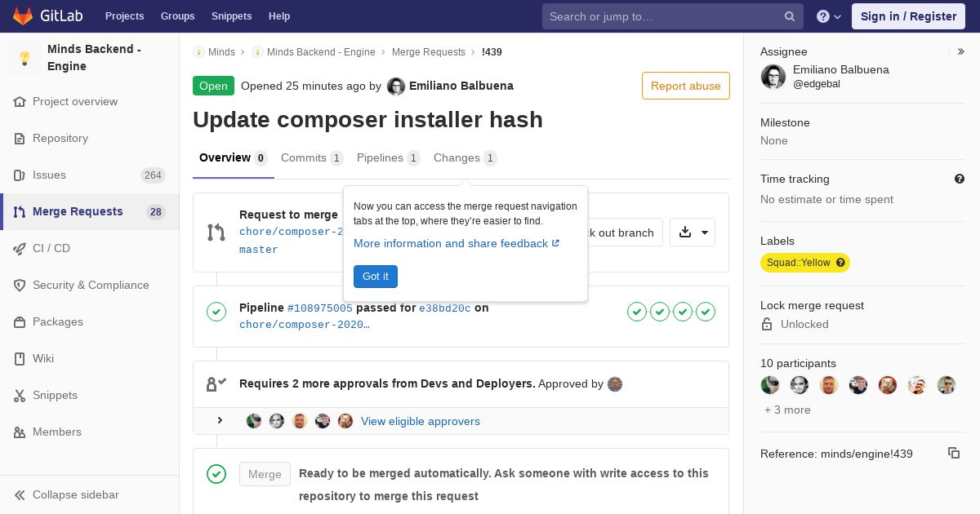Expand the eligible approvers row chevron
The height and width of the screenshot is (514, 980).
(220, 421)
